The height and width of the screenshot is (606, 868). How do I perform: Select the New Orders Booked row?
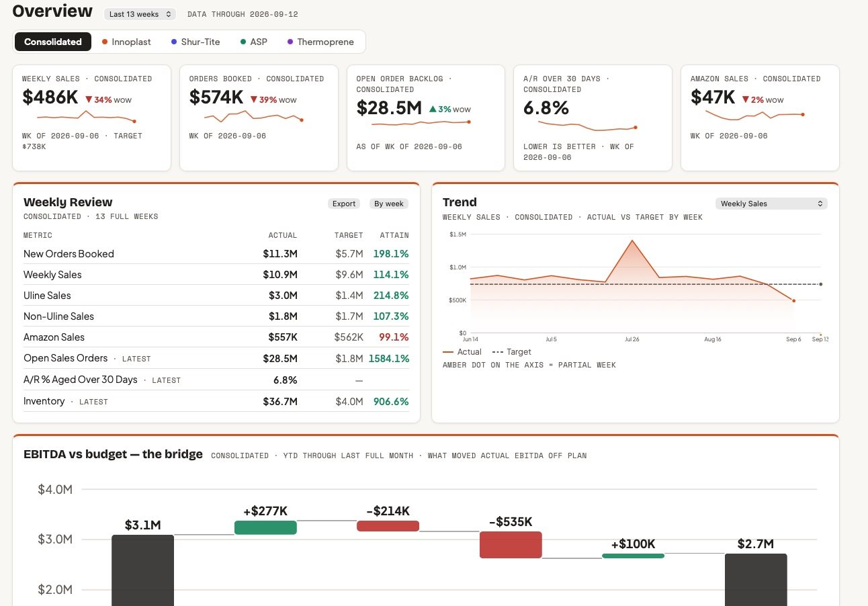216,254
